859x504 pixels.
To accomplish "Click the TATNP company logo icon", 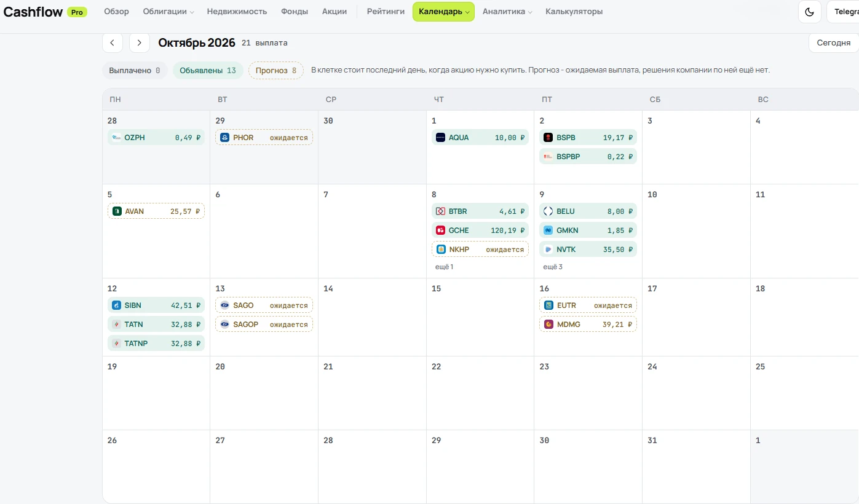I will [x=116, y=344].
